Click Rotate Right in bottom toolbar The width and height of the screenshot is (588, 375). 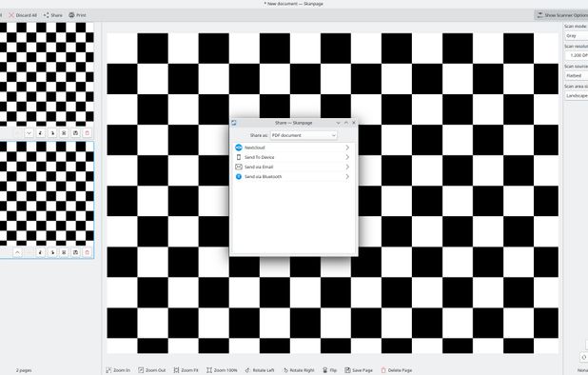pos(299,370)
